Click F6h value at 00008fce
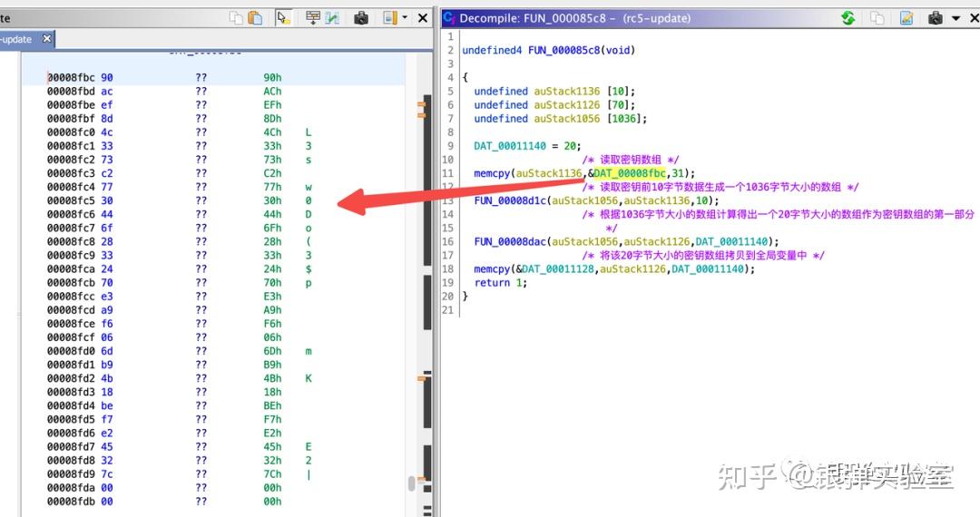Viewport: 980px width, 517px height. coord(272,324)
